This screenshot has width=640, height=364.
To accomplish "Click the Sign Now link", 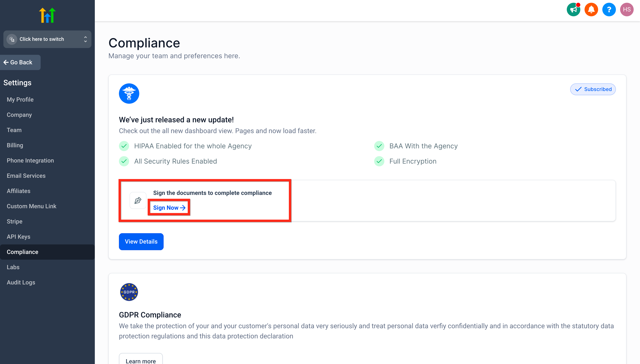I will click(x=169, y=207).
